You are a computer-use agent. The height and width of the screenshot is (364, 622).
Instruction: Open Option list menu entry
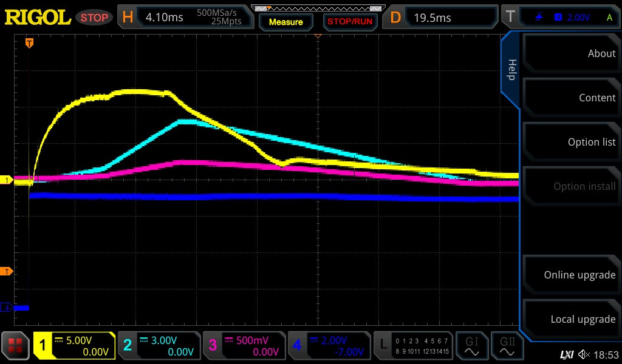click(570, 142)
